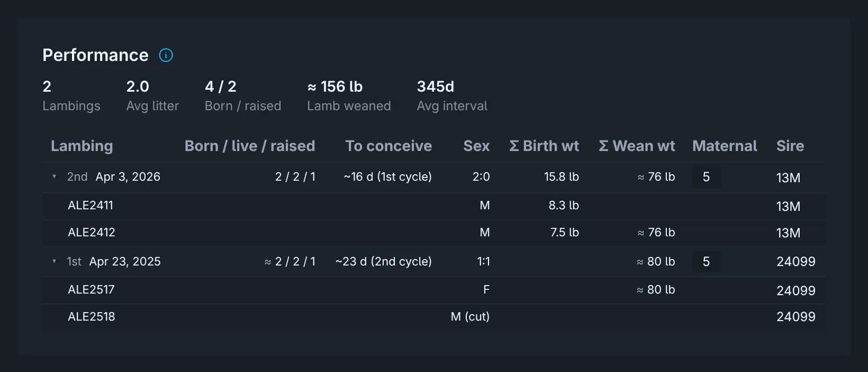
Task: Open lamb ALE2412 record
Action: pos(92,232)
